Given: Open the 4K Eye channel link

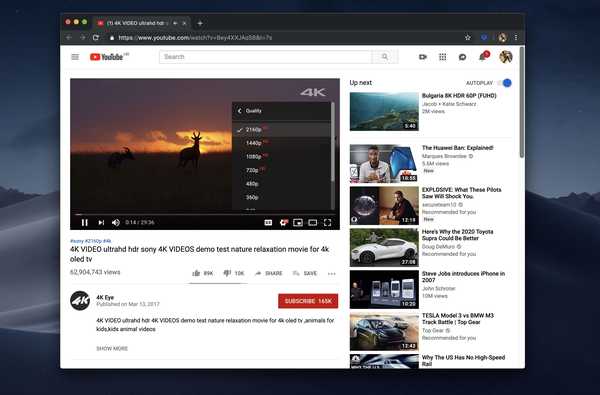Looking at the screenshot, I should [x=105, y=297].
